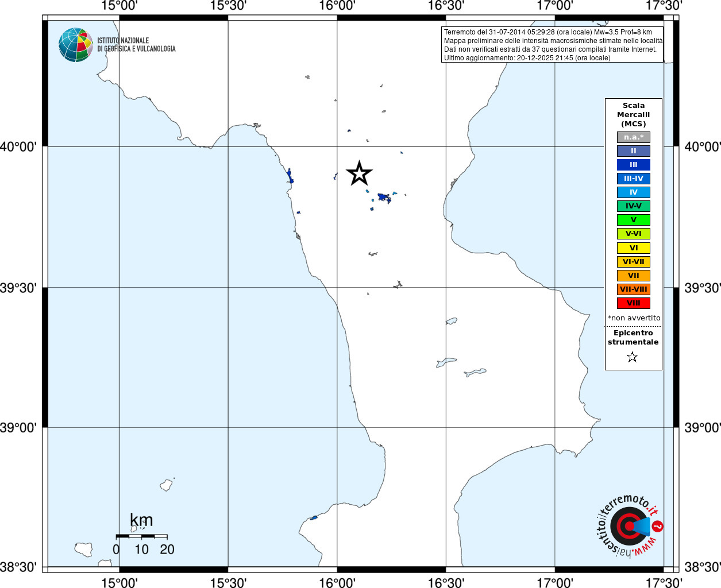Select the green intensity V swatch
The width and height of the screenshot is (721, 588).
(634, 220)
